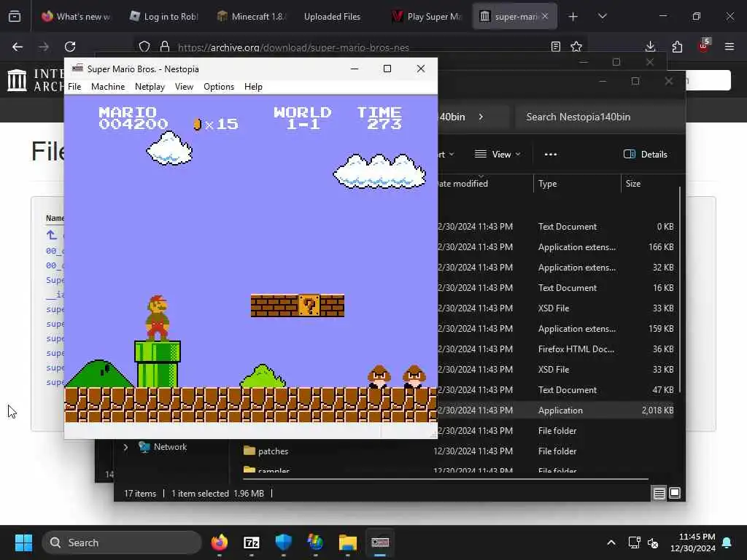Click the Firefox forward arrow
The image size is (747, 560).
click(44, 47)
